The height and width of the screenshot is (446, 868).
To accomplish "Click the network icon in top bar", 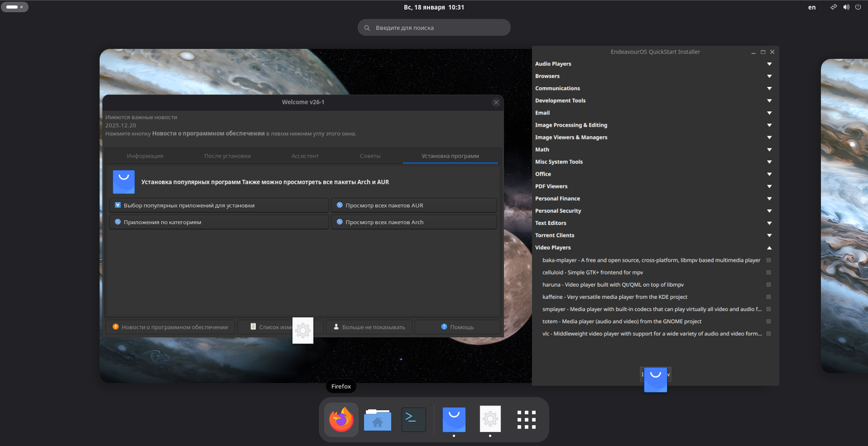I will (x=834, y=8).
